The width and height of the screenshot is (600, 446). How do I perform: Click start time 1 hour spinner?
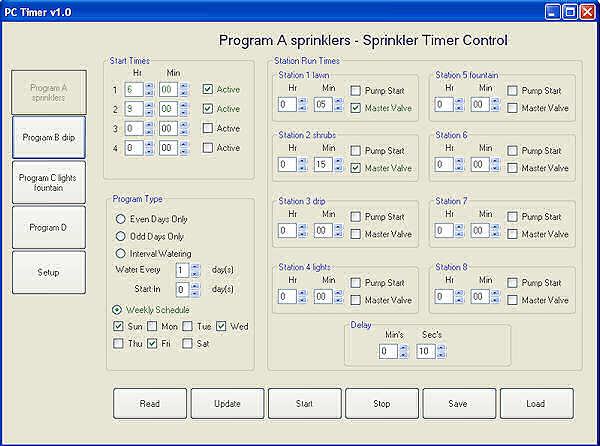tap(149, 90)
